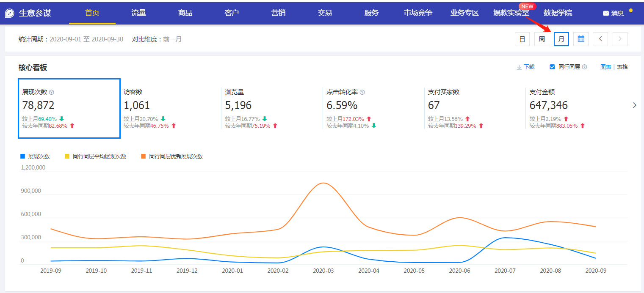
Task: Toggle 展现次数 blue legend series
Action: (23, 156)
